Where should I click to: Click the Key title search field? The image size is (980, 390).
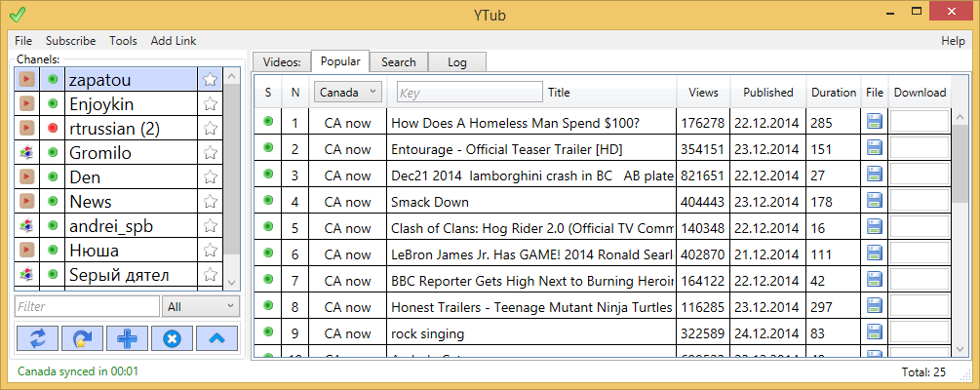click(x=469, y=92)
